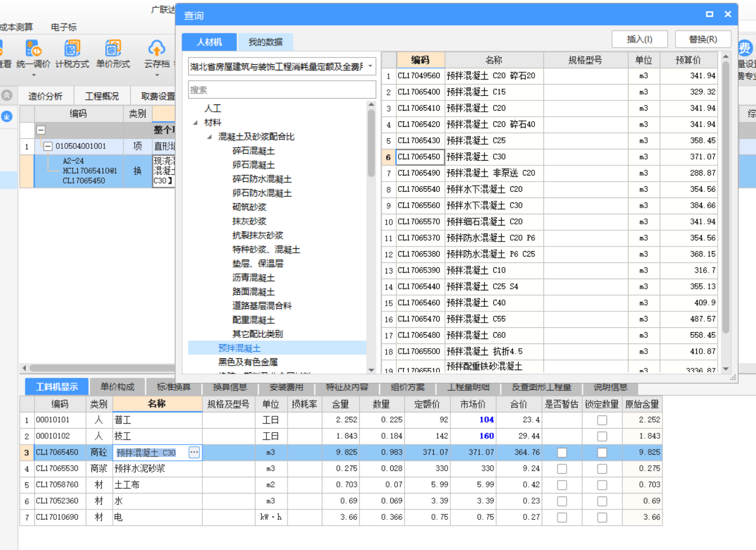
Task: Select 沥青混凝土 tree item
Action: (x=254, y=278)
